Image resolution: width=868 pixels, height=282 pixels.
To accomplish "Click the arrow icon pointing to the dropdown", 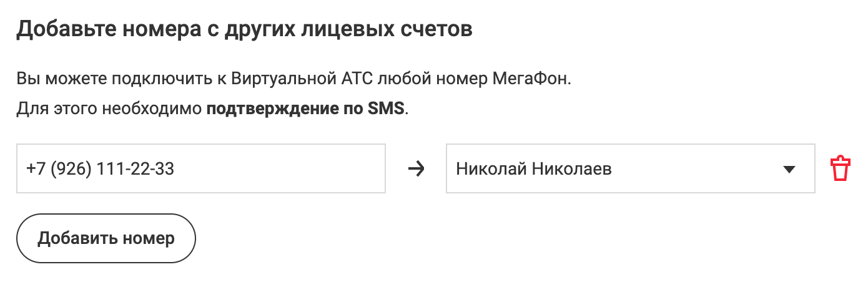I will [x=416, y=169].
